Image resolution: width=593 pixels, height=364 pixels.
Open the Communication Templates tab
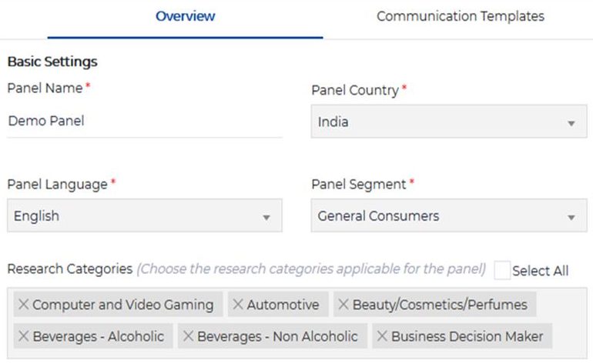point(460,16)
